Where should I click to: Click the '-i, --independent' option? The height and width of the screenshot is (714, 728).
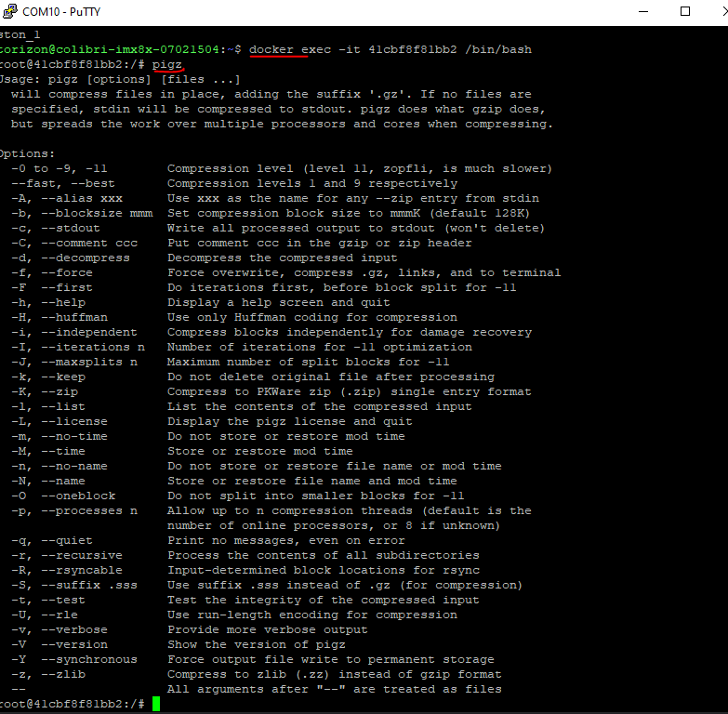tap(74, 332)
